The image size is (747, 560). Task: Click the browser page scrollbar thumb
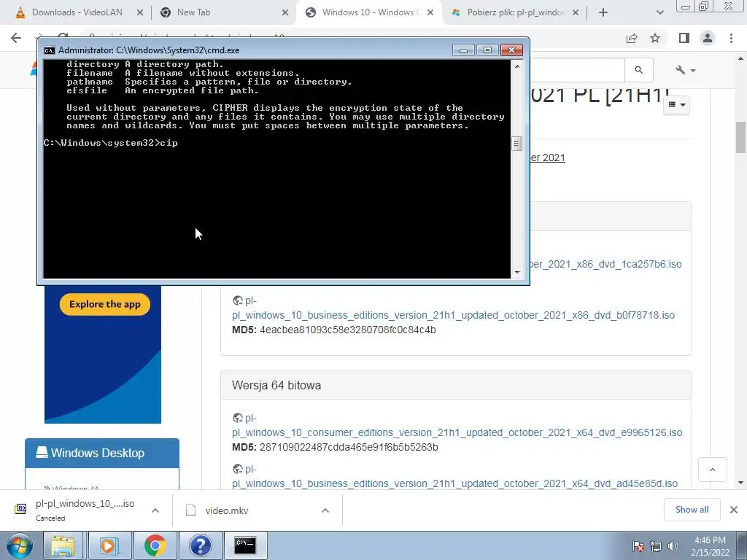[740, 138]
